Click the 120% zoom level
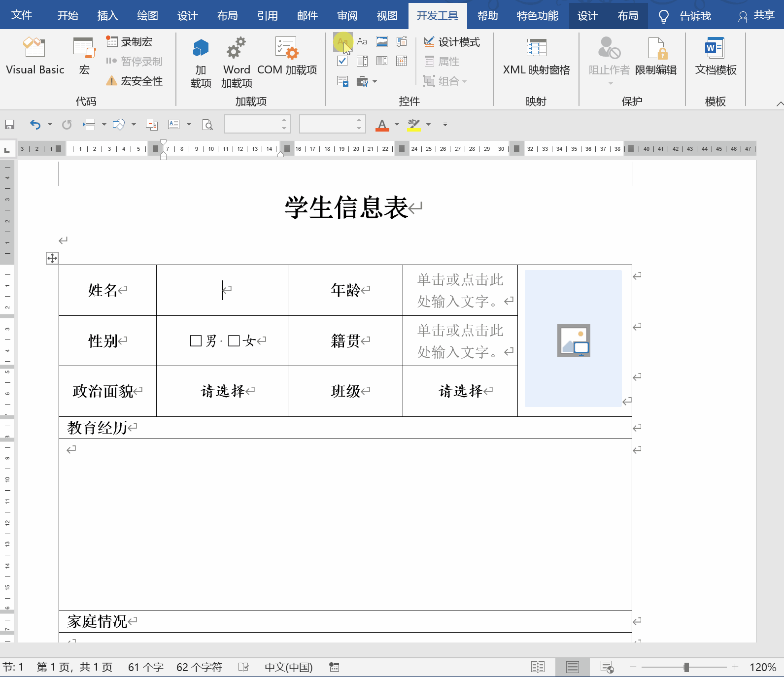Viewport: 784px width, 677px height. [763, 667]
